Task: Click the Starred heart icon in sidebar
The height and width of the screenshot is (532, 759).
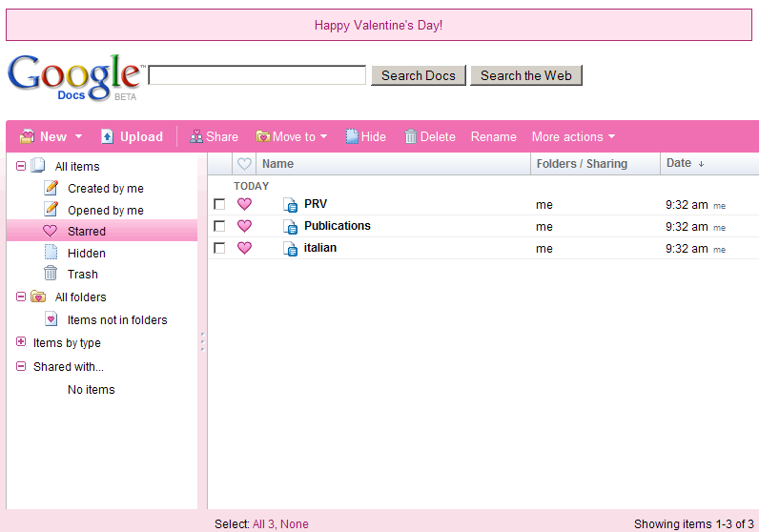Action: pos(50,231)
